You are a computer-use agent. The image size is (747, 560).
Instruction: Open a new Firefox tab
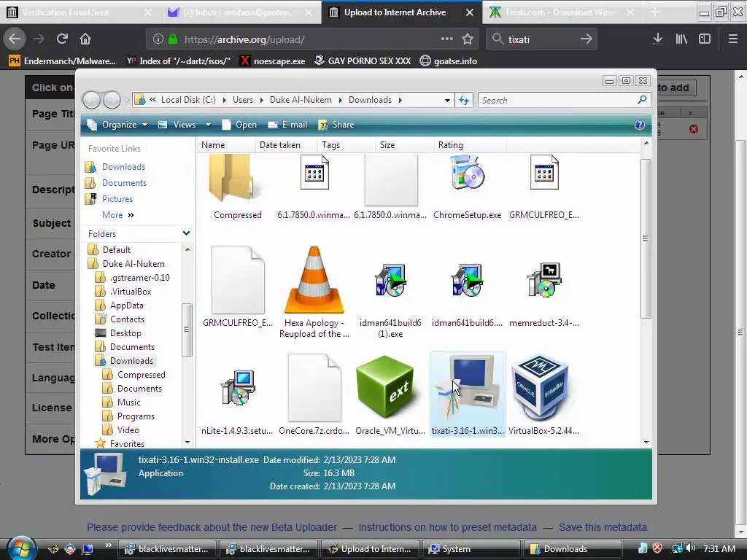[x=656, y=12]
